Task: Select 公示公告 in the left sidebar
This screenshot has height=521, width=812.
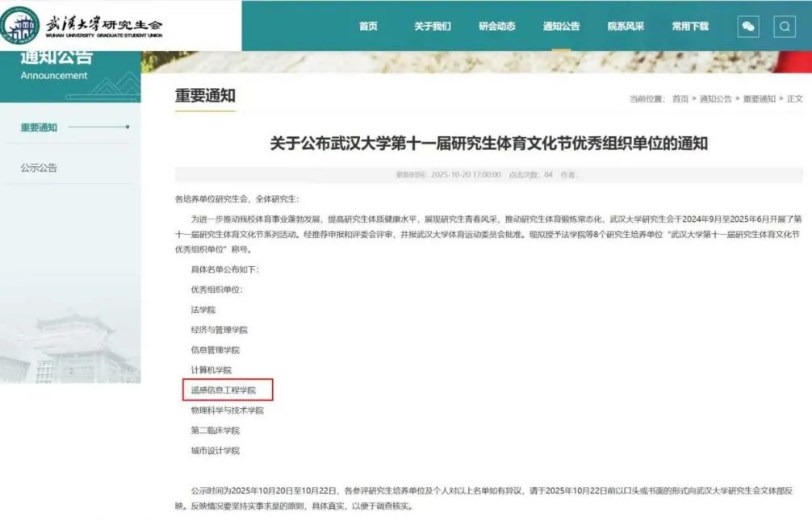Action: click(x=39, y=168)
